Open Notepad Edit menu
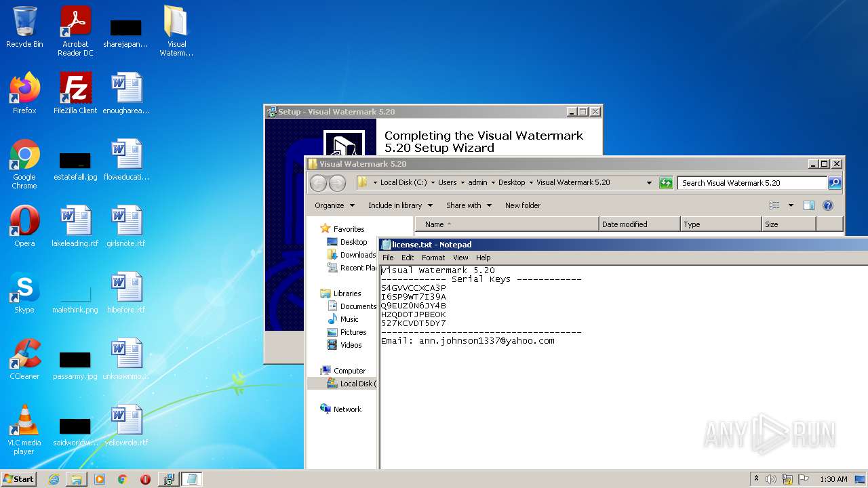The image size is (868, 488). (408, 258)
